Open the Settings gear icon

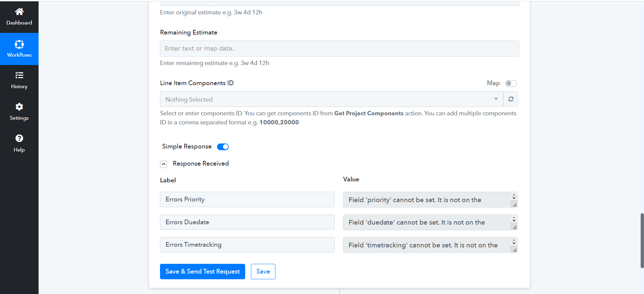coord(19,107)
